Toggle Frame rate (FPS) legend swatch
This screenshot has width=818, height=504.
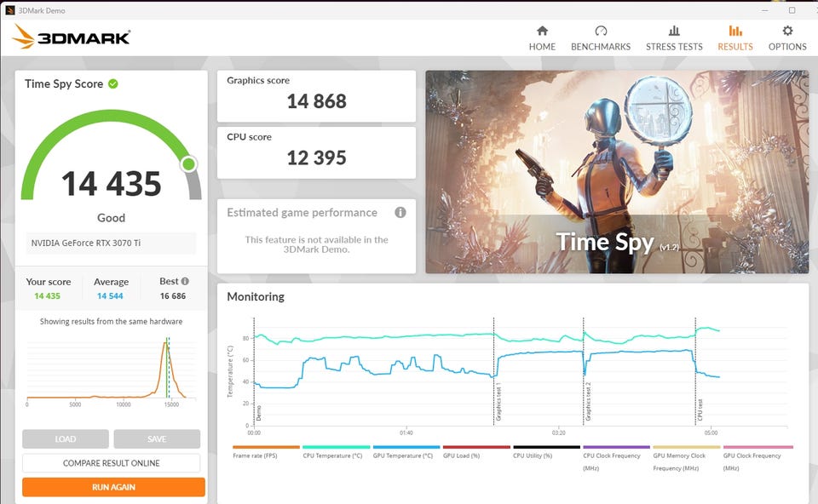coord(266,447)
